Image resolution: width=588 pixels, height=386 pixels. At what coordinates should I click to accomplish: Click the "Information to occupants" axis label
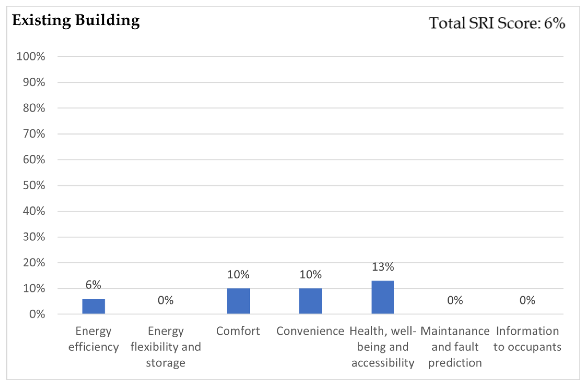coord(527,339)
